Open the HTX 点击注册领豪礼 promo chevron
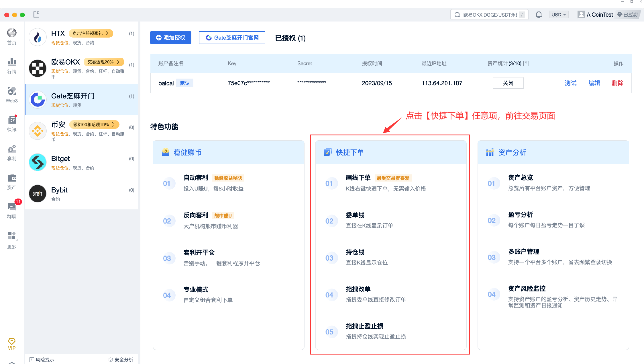Viewport: 644px width, 364px height. [107, 33]
